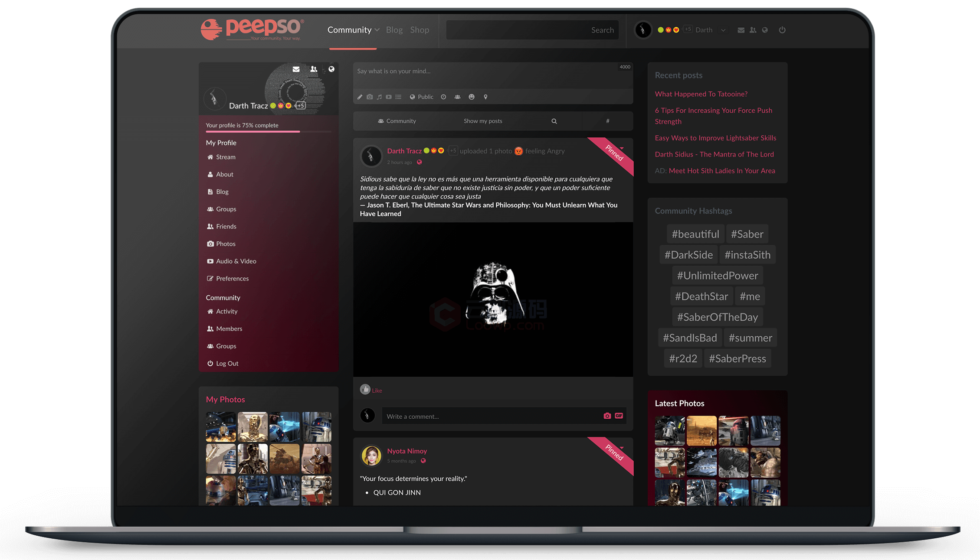Click the #DeathStar hashtag

pyautogui.click(x=701, y=296)
